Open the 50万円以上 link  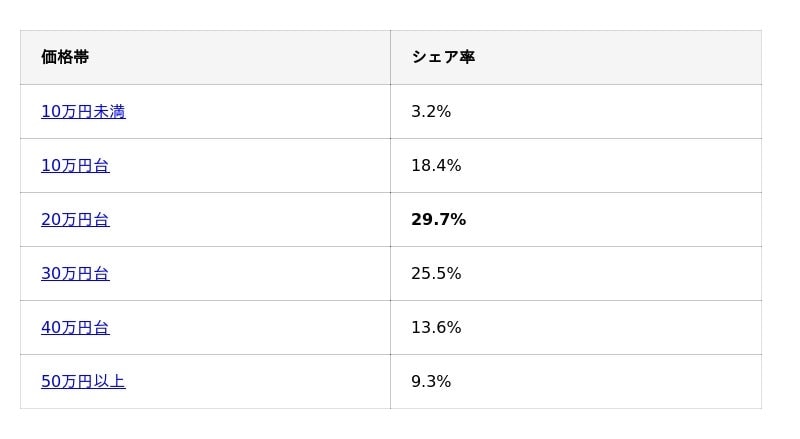83,382
